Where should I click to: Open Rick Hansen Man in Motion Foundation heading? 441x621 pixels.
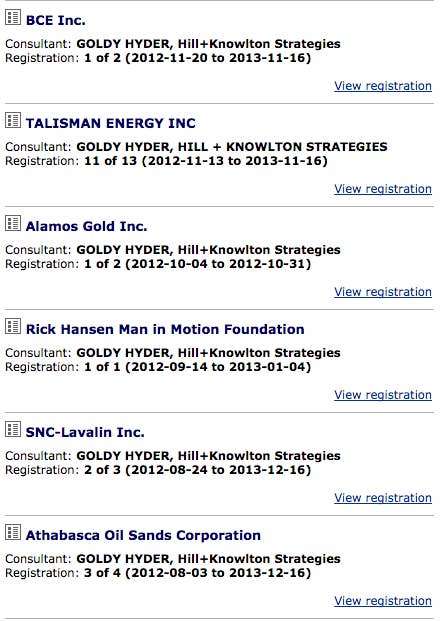click(x=165, y=329)
